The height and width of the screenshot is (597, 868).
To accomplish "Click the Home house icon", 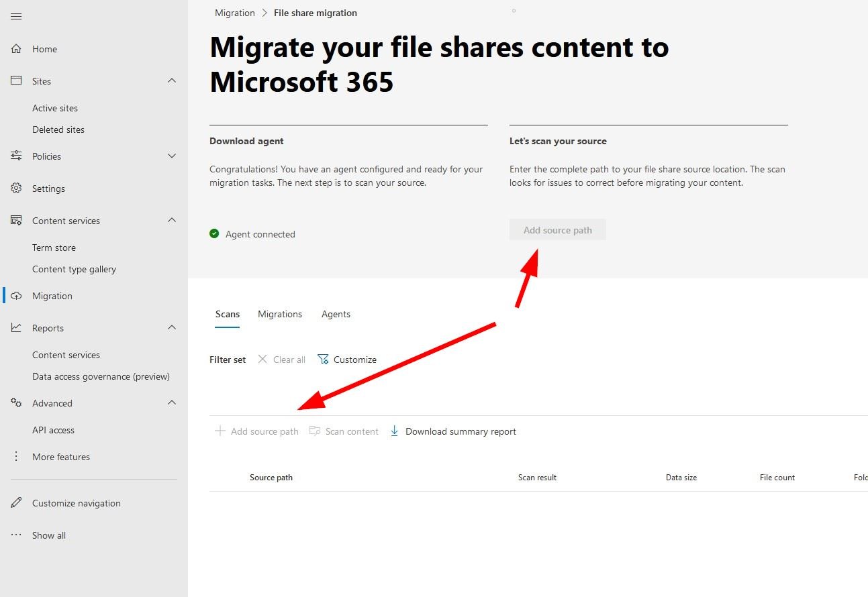I will coord(16,49).
